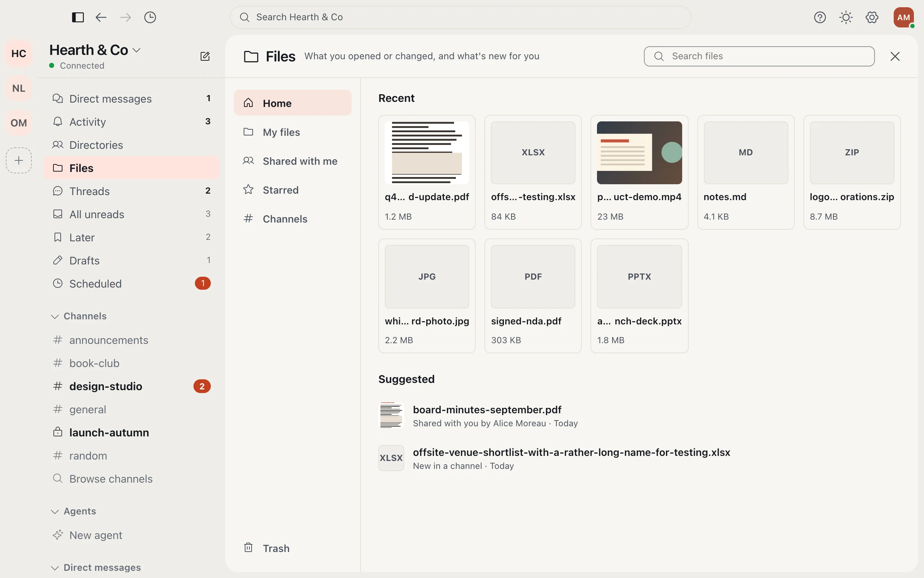This screenshot has height=578, width=924.
Task: Open Scheduled messages
Action: (x=131, y=283)
